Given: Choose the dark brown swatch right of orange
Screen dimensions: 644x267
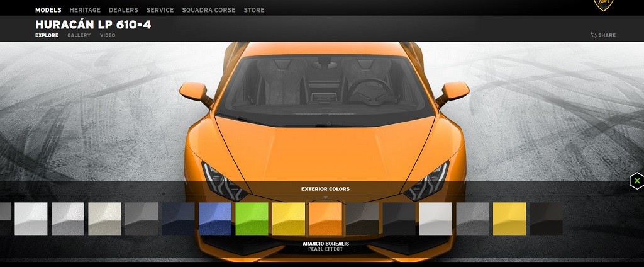Looking at the screenshot, I should click(x=362, y=219).
